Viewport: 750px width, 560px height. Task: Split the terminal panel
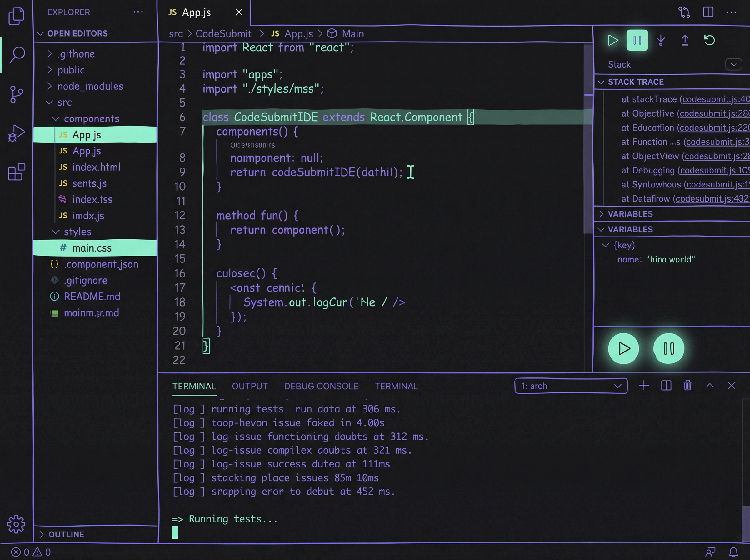(x=666, y=385)
